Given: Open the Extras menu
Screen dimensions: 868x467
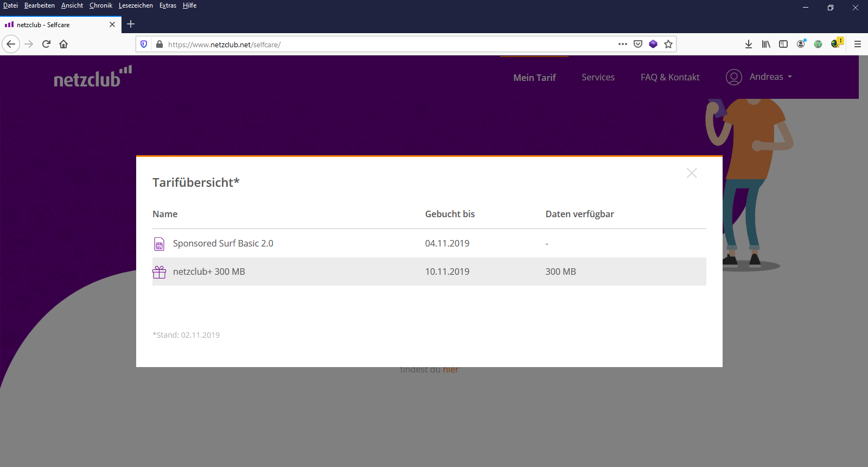Looking at the screenshot, I should click(x=168, y=5).
